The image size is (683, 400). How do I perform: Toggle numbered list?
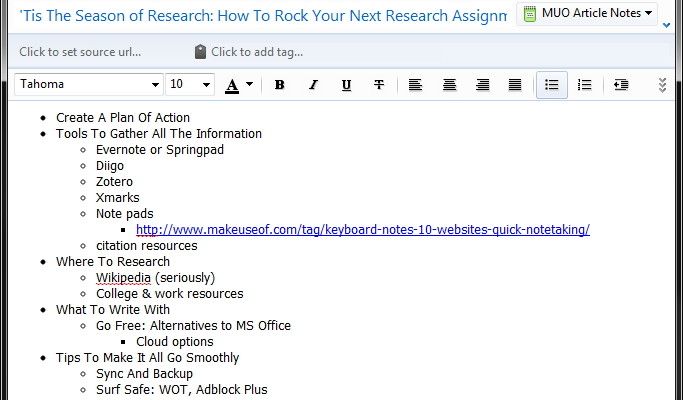[x=585, y=85]
